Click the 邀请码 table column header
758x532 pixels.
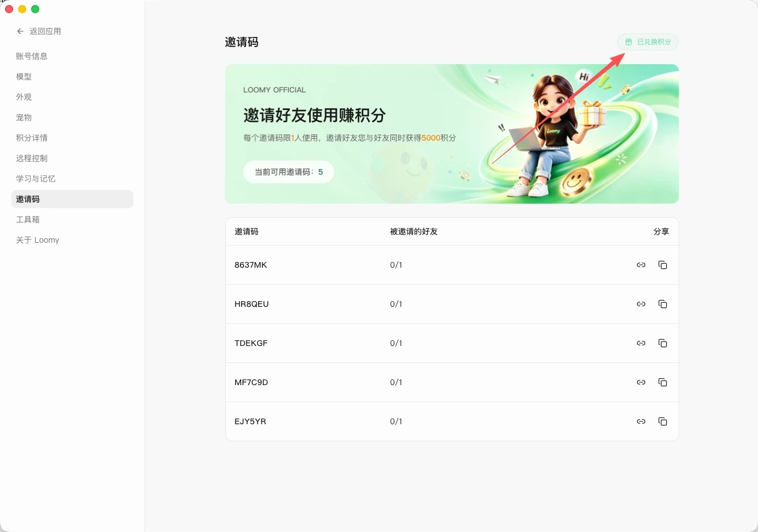(246, 231)
